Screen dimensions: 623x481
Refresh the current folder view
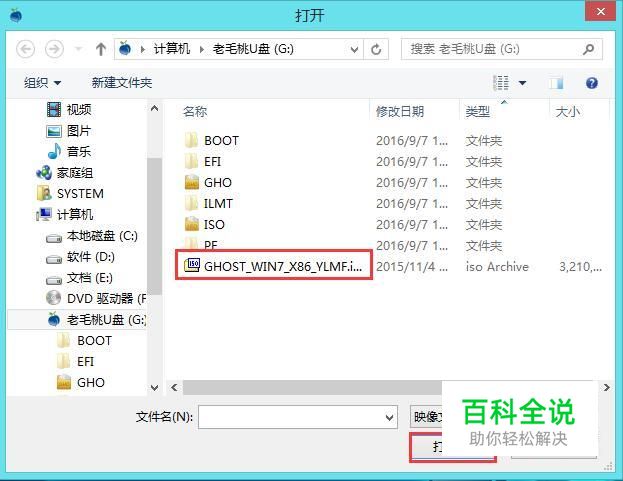[x=376, y=49]
